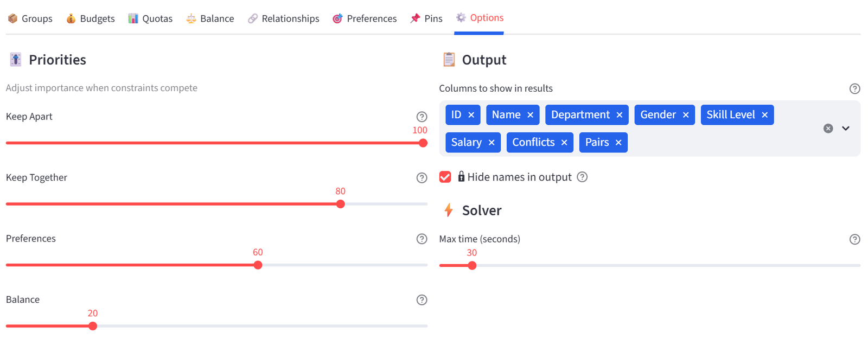Open help icon for Max time
The image size is (868, 345).
pyautogui.click(x=854, y=239)
